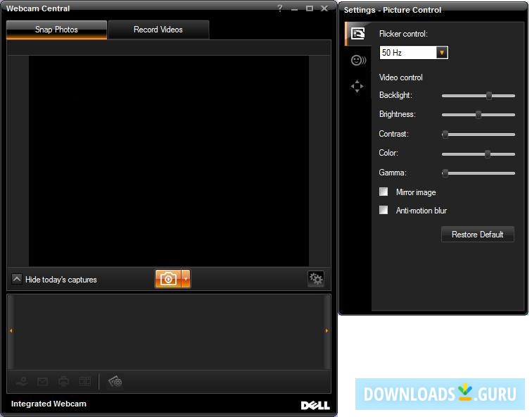Select the Picture Control settings icon

click(x=357, y=34)
